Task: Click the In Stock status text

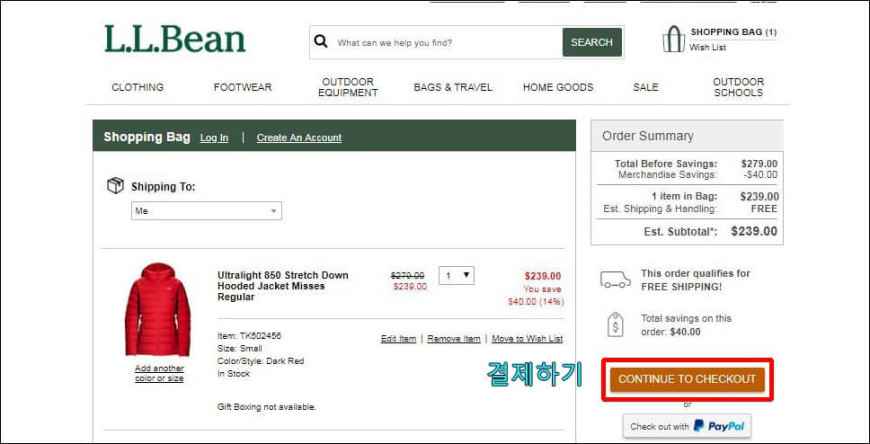Action: (234, 374)
